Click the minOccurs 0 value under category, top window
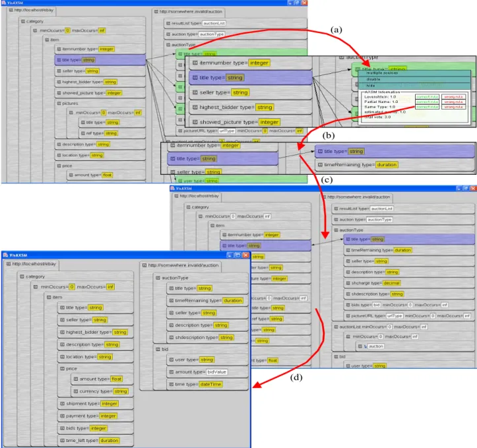Viewport: 477px width, 448px height. [67, 30]
